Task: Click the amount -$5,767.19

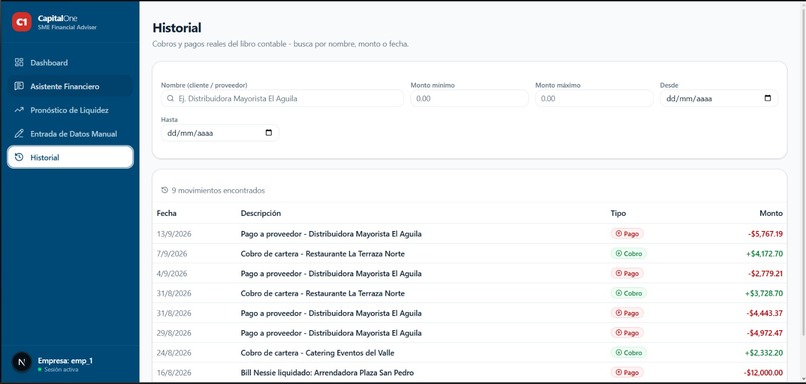Action: pos(765,234)
